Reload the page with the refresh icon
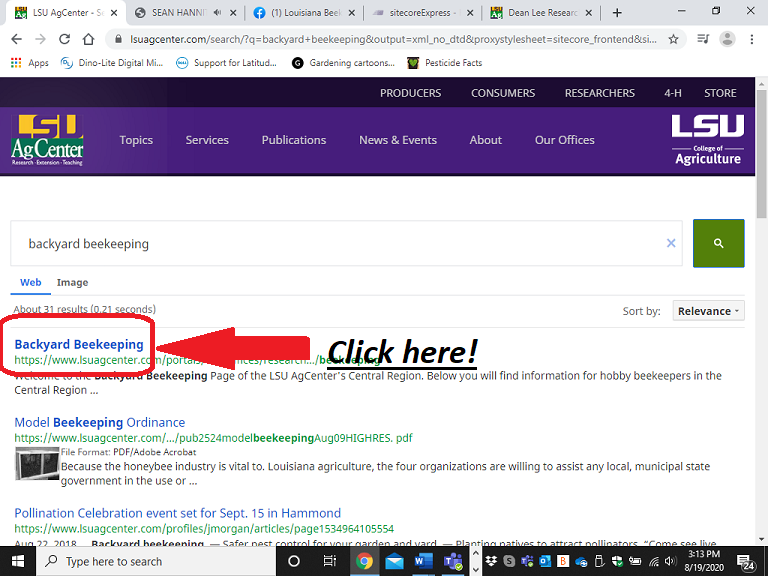The height and width of the screenshot is (576, 768). pyautogui.click(x=64, y=39)
